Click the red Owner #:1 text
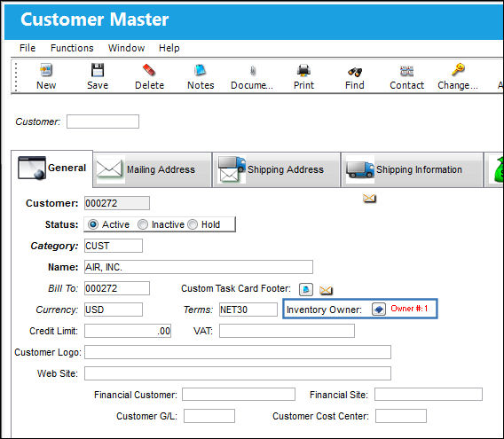The image size is (504, 439). click(409, 309)
